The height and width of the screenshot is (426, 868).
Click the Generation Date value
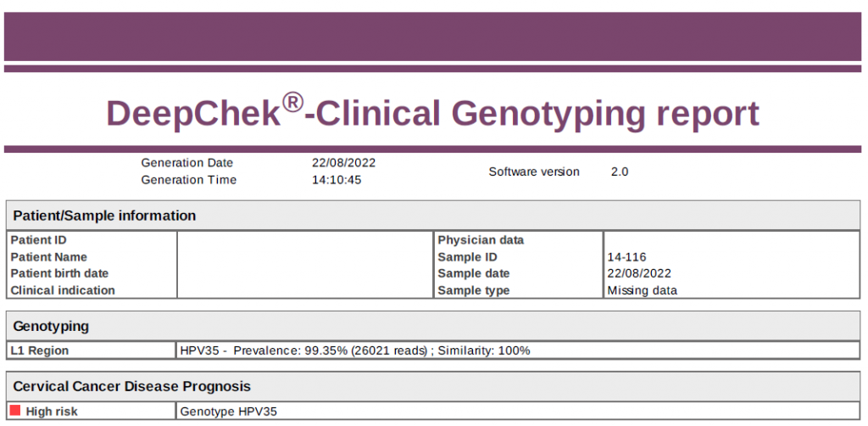343,163
